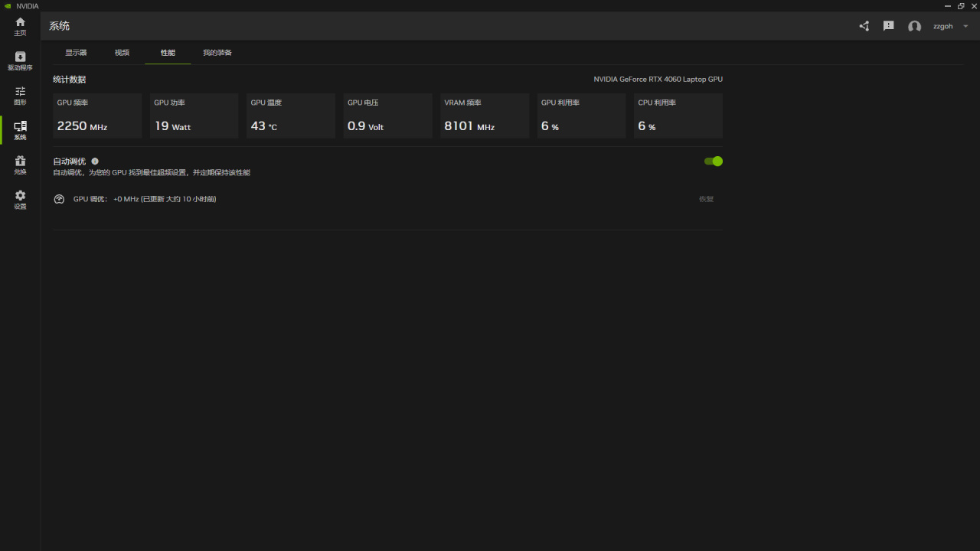Click the GPU 功率 19 Watt card
980x551 pixels.
tap(194, 116)
